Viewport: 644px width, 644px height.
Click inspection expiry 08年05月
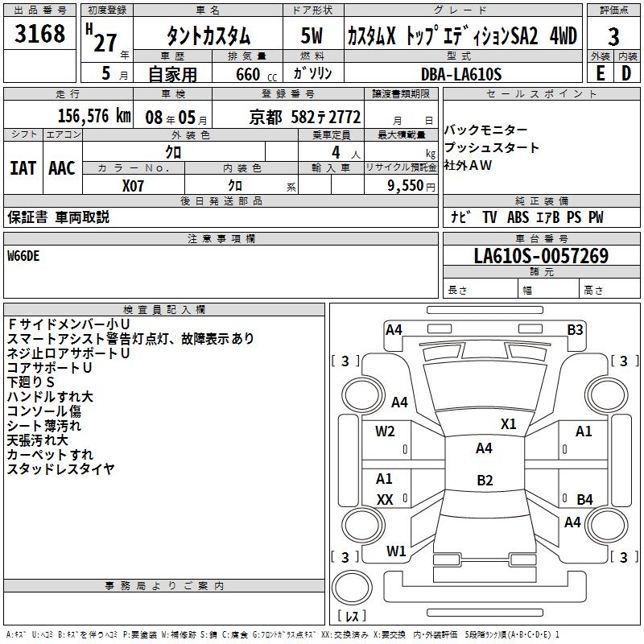tap(176, 118)
